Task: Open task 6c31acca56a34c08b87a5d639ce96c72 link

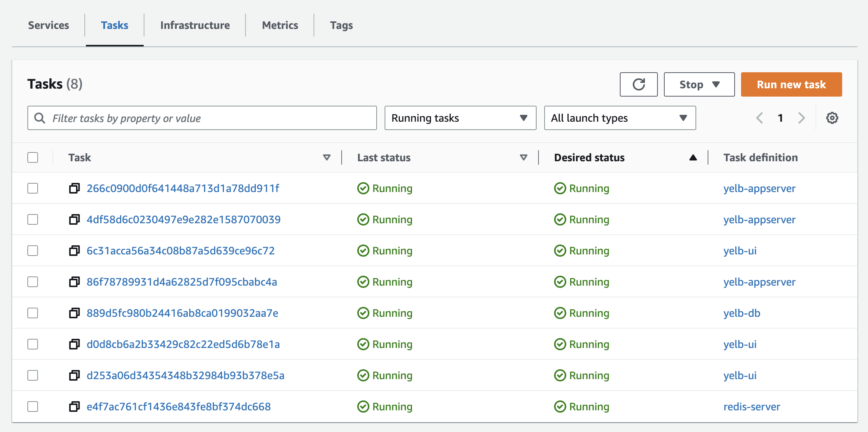Action: 181,251
